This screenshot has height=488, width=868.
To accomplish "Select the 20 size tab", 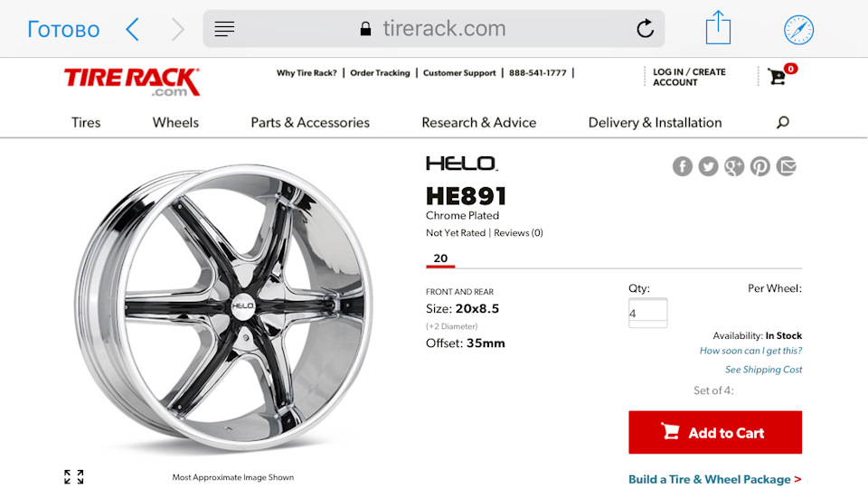I will click(x=440, y=258).
